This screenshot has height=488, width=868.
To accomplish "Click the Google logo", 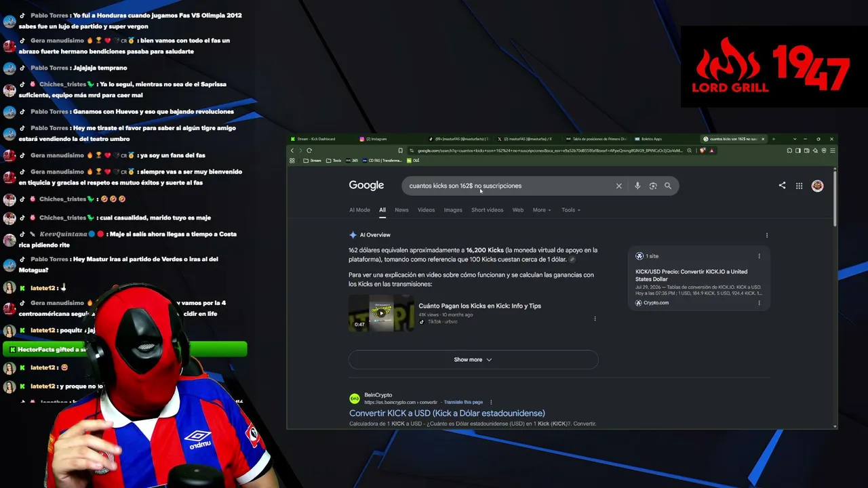I will click(x=366, y=186).
